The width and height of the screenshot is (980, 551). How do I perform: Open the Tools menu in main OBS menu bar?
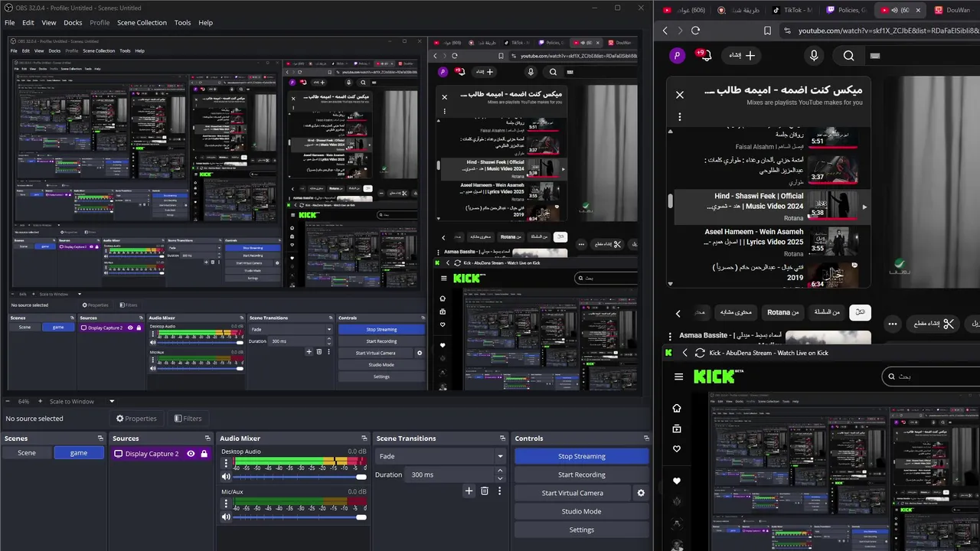[182, 23]
